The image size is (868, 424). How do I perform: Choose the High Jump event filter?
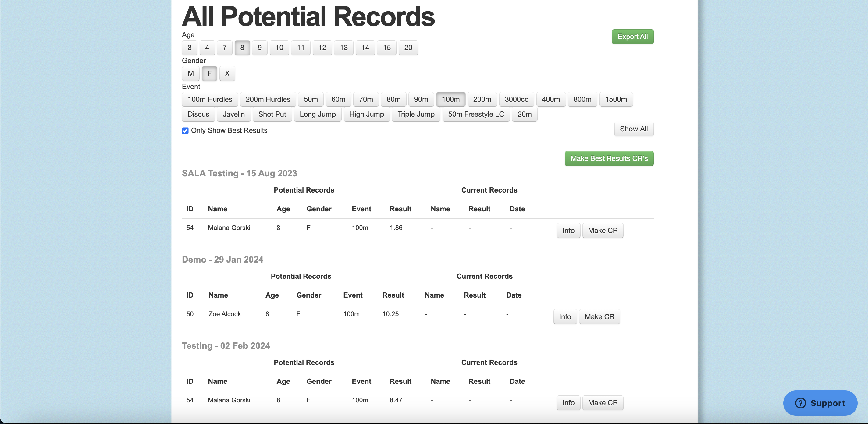(x=367, y=114)
